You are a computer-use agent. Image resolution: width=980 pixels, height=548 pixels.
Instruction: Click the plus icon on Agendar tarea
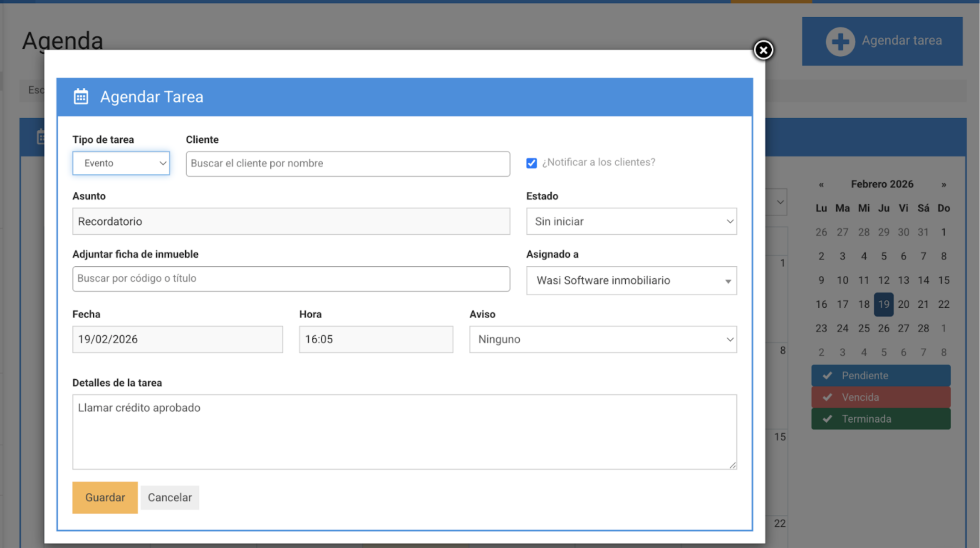(x=840, y=41)
